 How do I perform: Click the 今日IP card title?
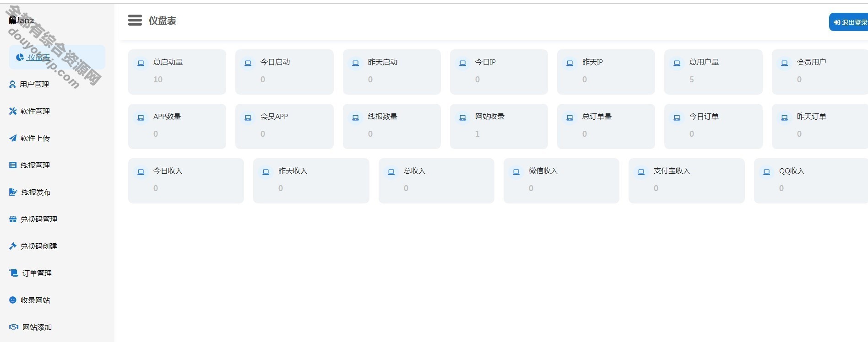pyautogui.click(x=485, y=62)
